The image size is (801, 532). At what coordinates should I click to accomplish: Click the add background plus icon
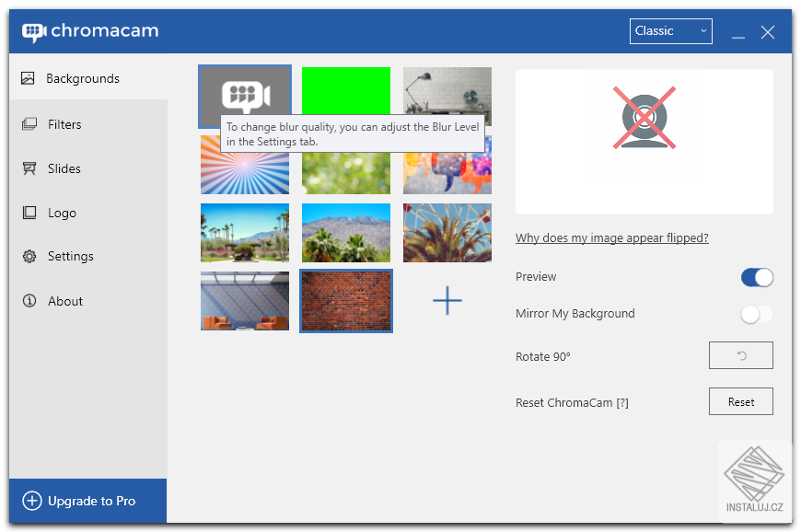click(447, 300)
